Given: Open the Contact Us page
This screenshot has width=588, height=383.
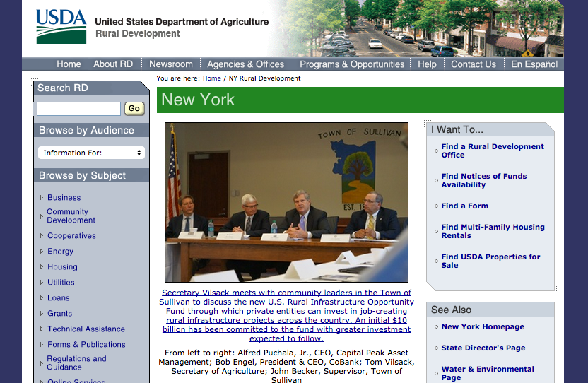Looking at the screenshot, I should tap(474, 64).
